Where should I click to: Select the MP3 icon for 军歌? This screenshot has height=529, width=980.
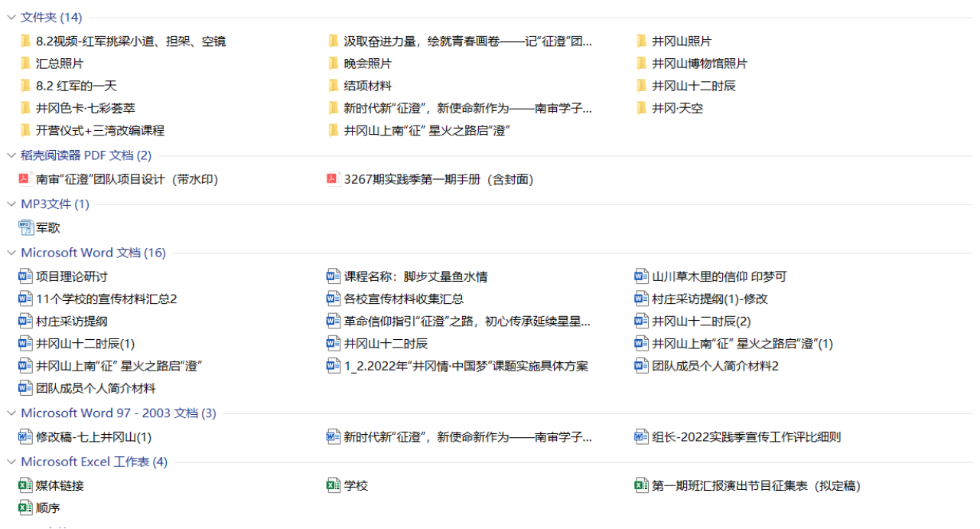pyautogui.click(x=26, y=227)
